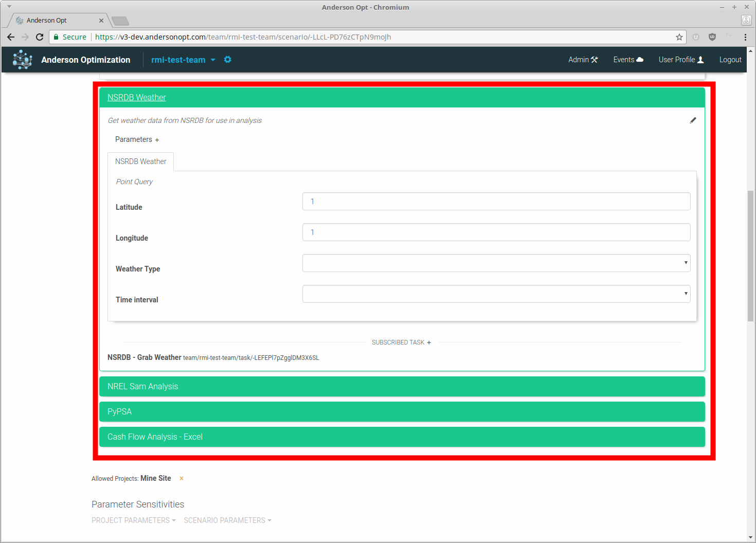Screen dimensions: 756x543
Task: Select the NSRDB Weather tab
Action: [x=140, y=161]
